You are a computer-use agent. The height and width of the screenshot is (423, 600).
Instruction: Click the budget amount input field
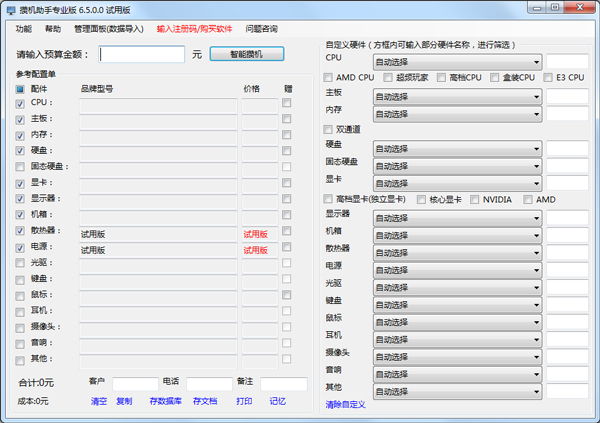142,54
